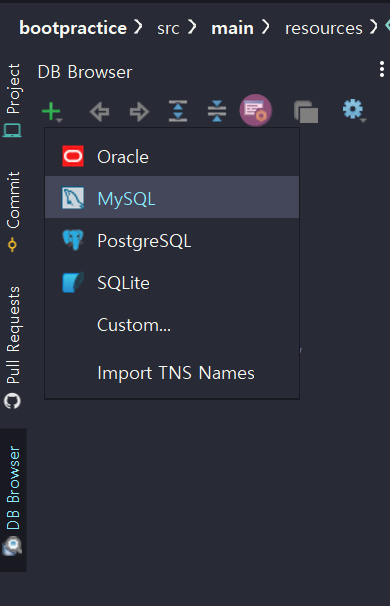Click the Project laptop icon in sidebar

[12, 131]
